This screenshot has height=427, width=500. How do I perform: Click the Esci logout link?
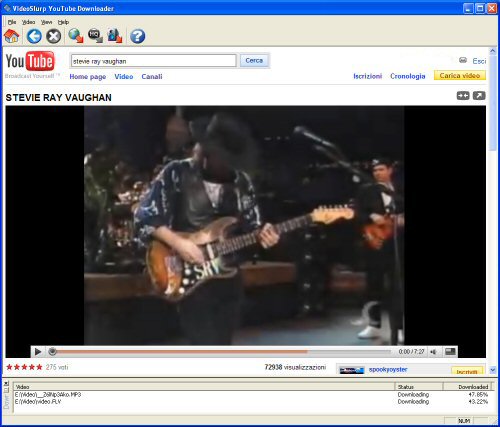pos(479,61)
